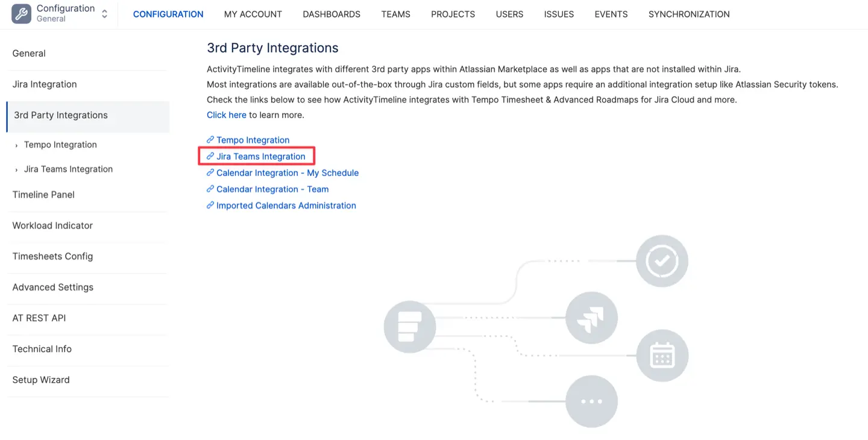Click the calendar circle icon in illustration
The width and height of the screenshot is (868, 440).
662,356
